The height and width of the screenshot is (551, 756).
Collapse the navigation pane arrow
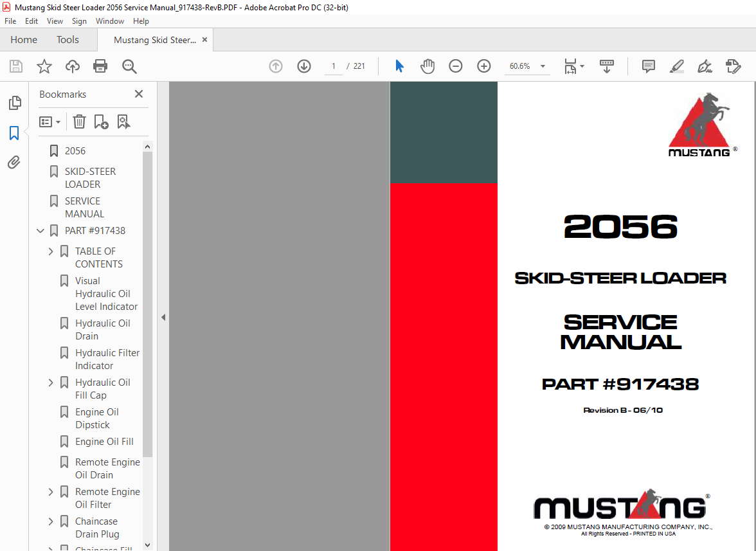click(x=163, y=317)
